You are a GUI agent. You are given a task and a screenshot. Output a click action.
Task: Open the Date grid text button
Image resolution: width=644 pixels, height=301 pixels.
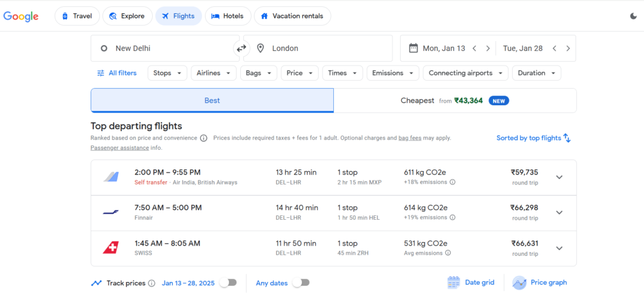479,283
